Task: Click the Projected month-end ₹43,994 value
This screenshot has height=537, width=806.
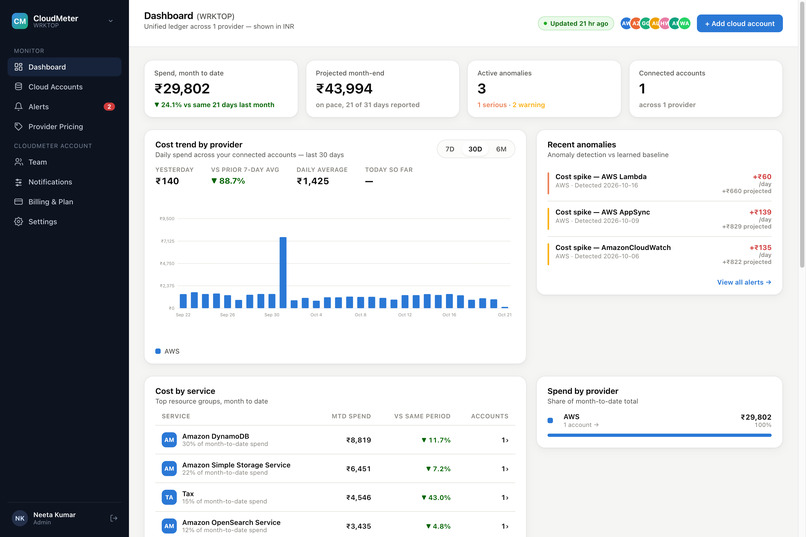Action: 344,89
